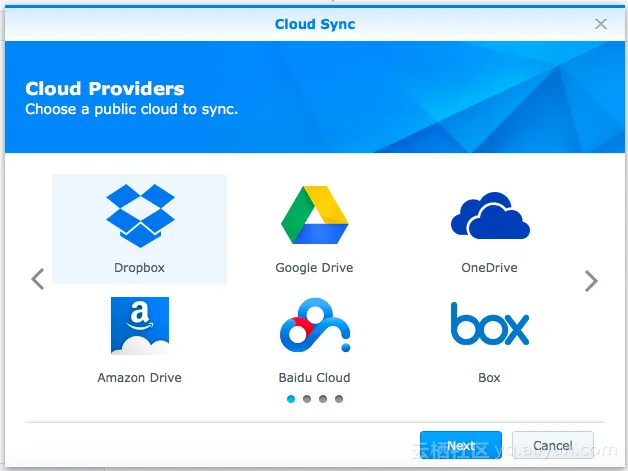
Task: Select the first page indicator dot
Action: click(291, 399)
